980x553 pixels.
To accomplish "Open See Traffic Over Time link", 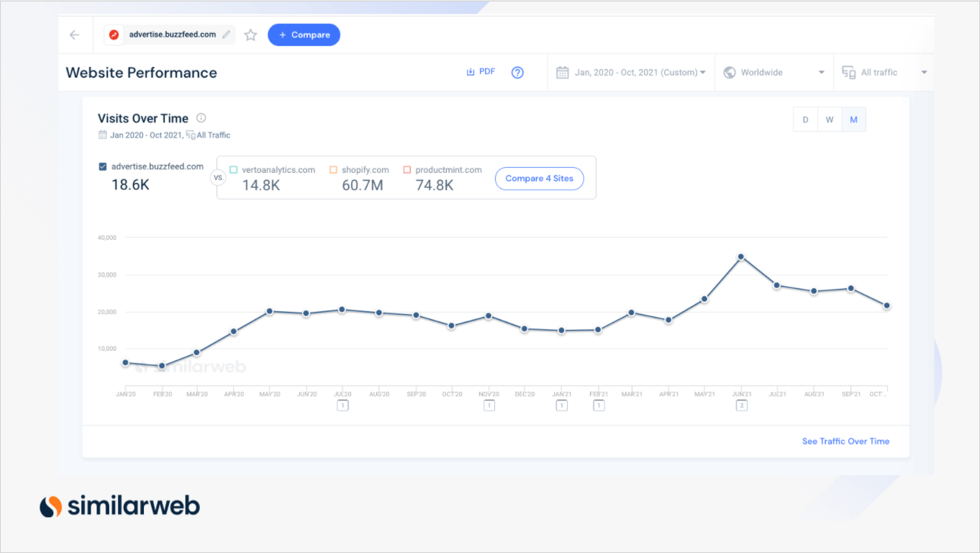I will click(845, 441).
